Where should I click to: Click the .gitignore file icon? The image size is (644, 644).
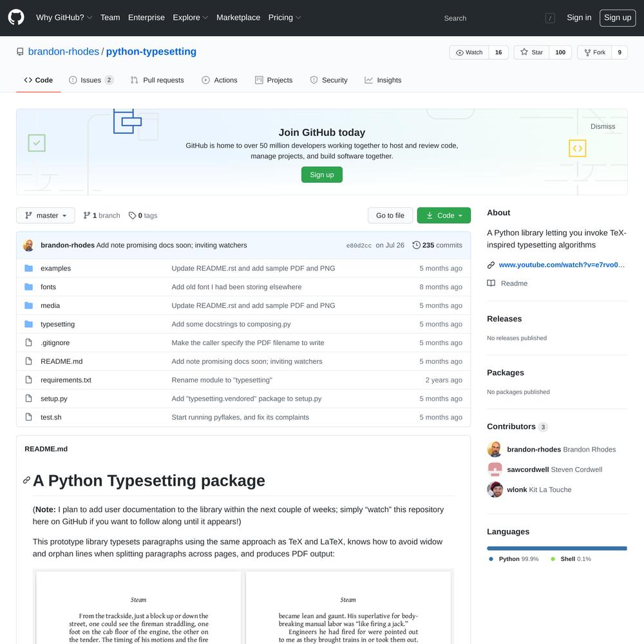(x=28, y=343)
